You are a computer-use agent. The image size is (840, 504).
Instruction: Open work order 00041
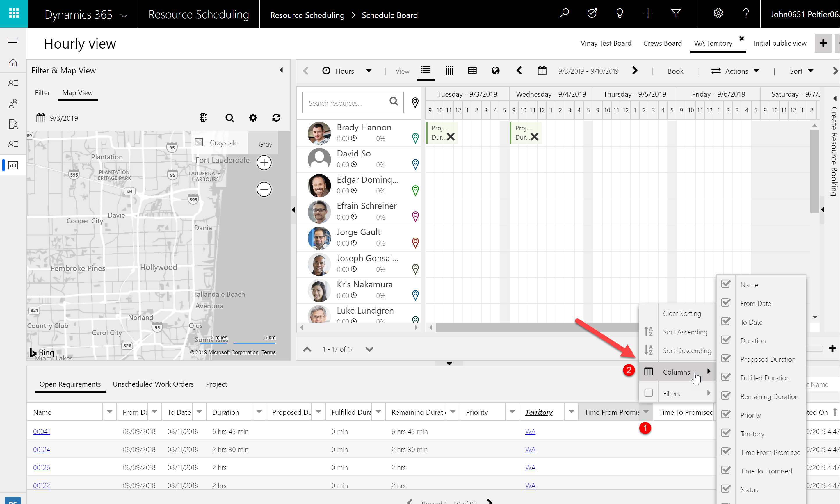41,431
